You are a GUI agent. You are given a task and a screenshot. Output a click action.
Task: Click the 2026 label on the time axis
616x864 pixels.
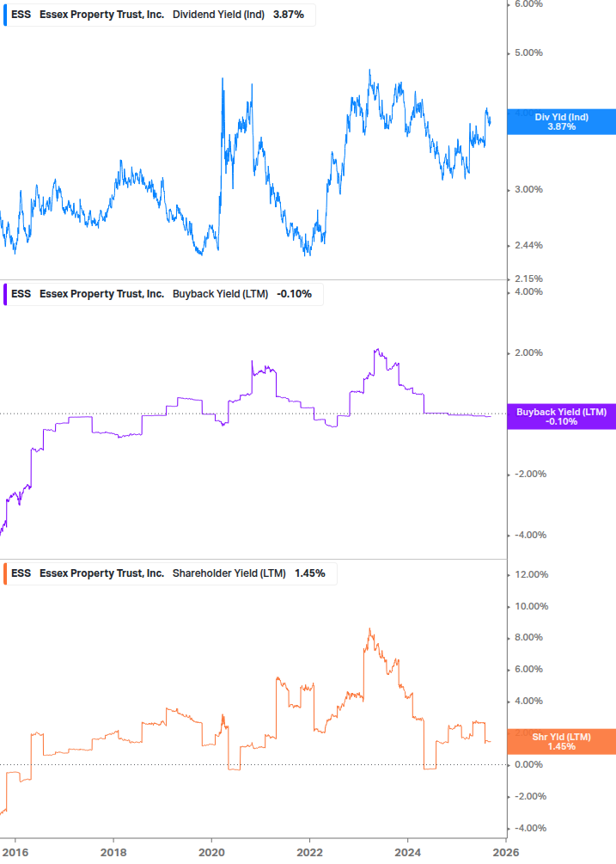pos(505,853)
